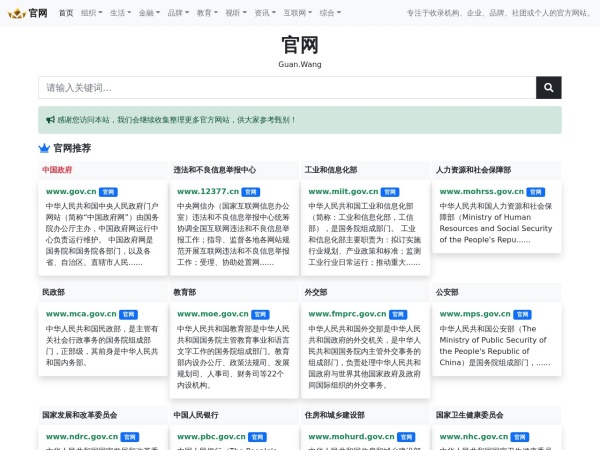Viewport: 600px width, 450px height.
Task: Go to the 首页 nav item
Action: (x=66, y=13)
